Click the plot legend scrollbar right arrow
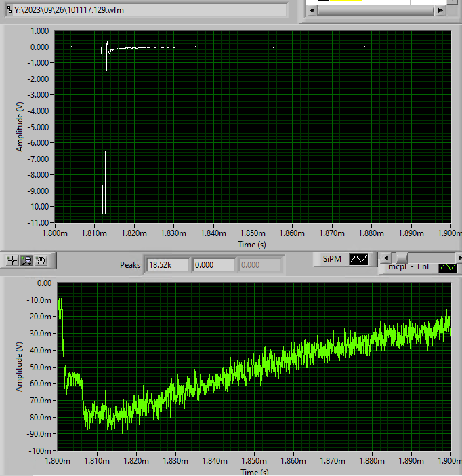 (459, 258)
